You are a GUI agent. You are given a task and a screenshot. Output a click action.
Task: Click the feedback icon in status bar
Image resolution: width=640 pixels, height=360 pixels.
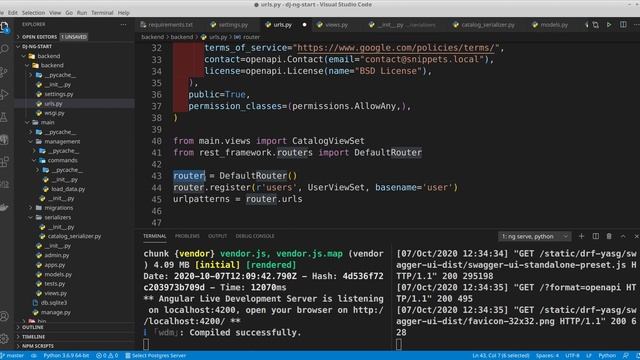coord(625,356)
